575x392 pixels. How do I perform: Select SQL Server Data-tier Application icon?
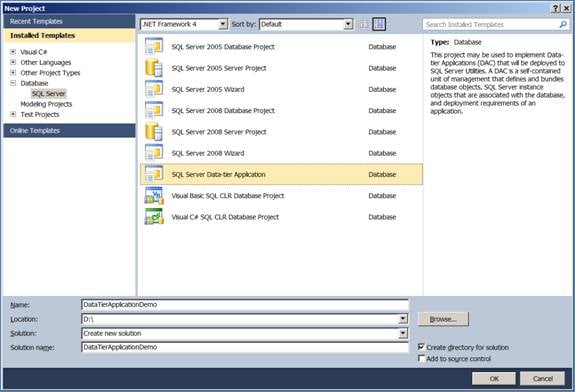pos(154,174)
